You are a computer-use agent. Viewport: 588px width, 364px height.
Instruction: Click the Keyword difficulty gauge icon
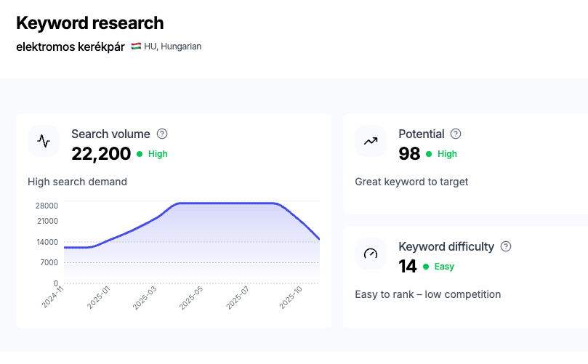coord(371,254)
